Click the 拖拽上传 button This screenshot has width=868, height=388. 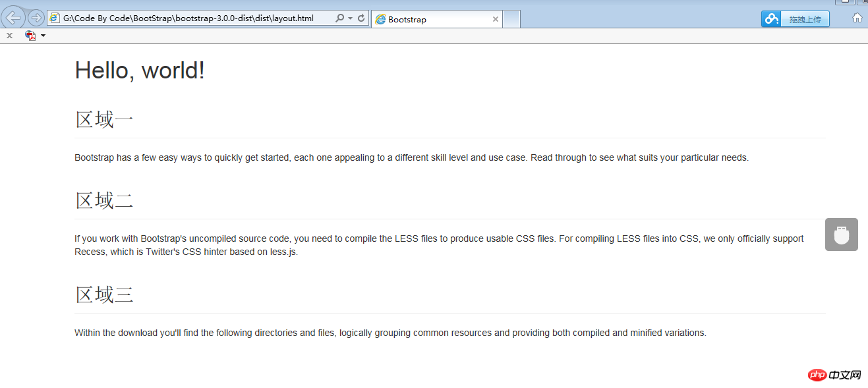point(805,19)
